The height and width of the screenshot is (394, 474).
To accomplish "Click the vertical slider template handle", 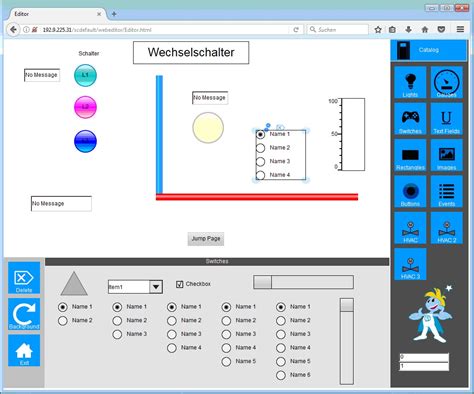I will click(x=347, y=305).
